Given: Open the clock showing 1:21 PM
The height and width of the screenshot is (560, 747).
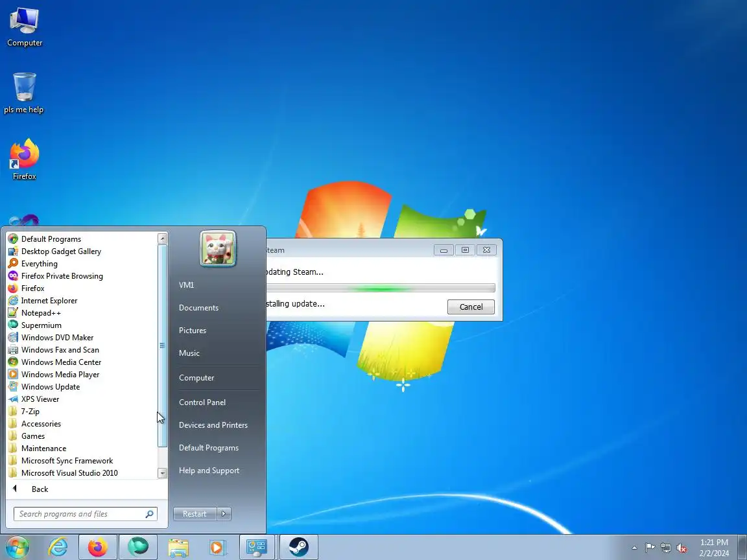Looking at the screenshot, I should click(x=714, y=548).
